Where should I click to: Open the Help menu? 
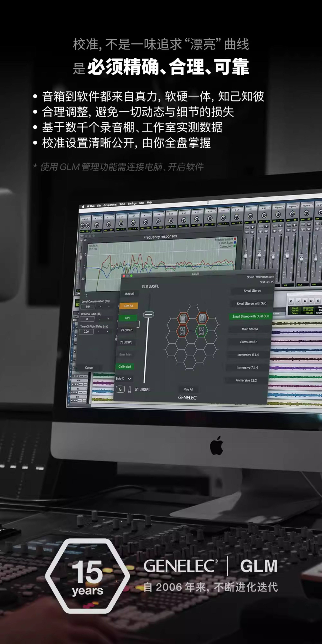pos(149,203)
